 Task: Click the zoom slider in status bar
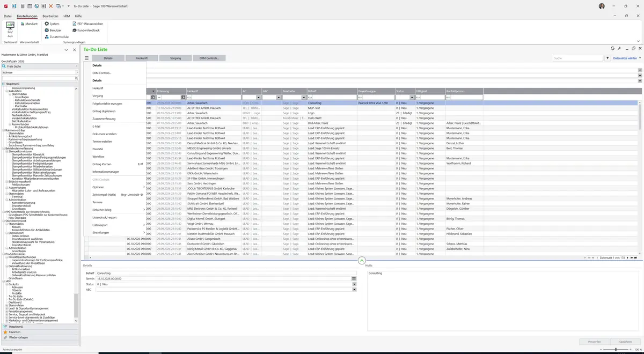click(615, 350)
